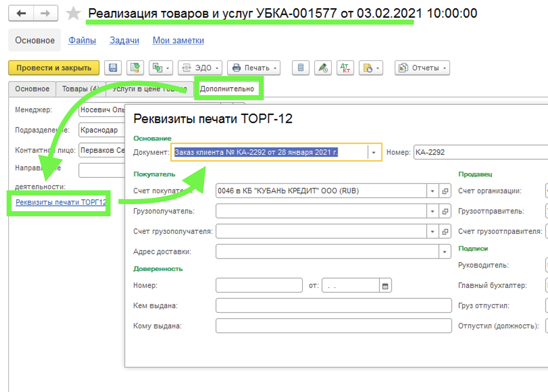Open calendar picker for power of attorney date
The height and width of the screenshot is (392, 548).
click(x=385, y=286)
